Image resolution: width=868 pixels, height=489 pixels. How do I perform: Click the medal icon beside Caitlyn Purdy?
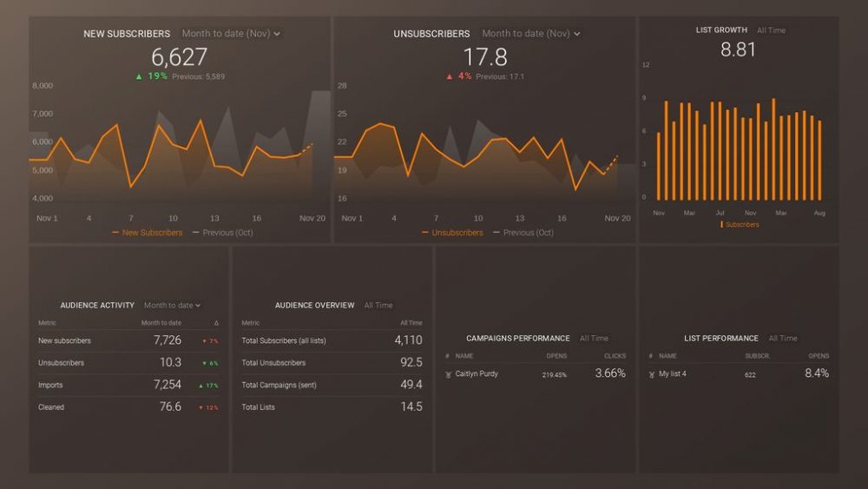coord(448,374)
